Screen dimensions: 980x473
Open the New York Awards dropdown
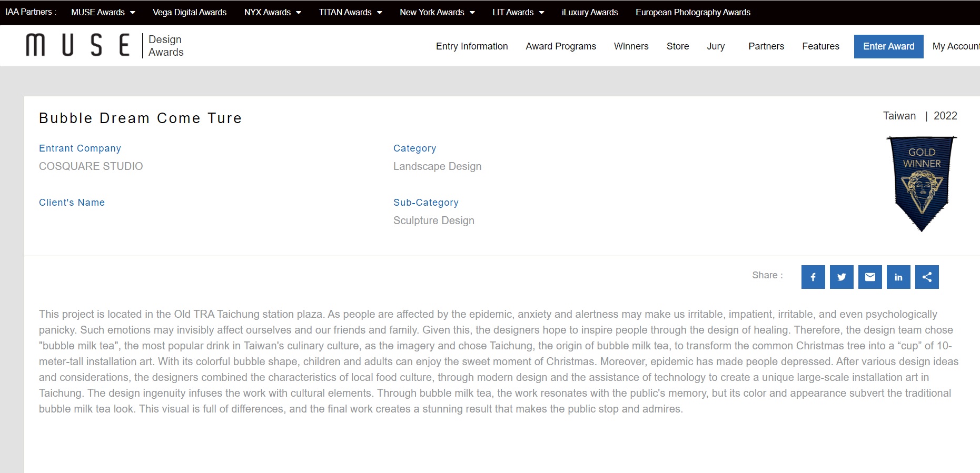pyautogui.click(x=437, y=12)
